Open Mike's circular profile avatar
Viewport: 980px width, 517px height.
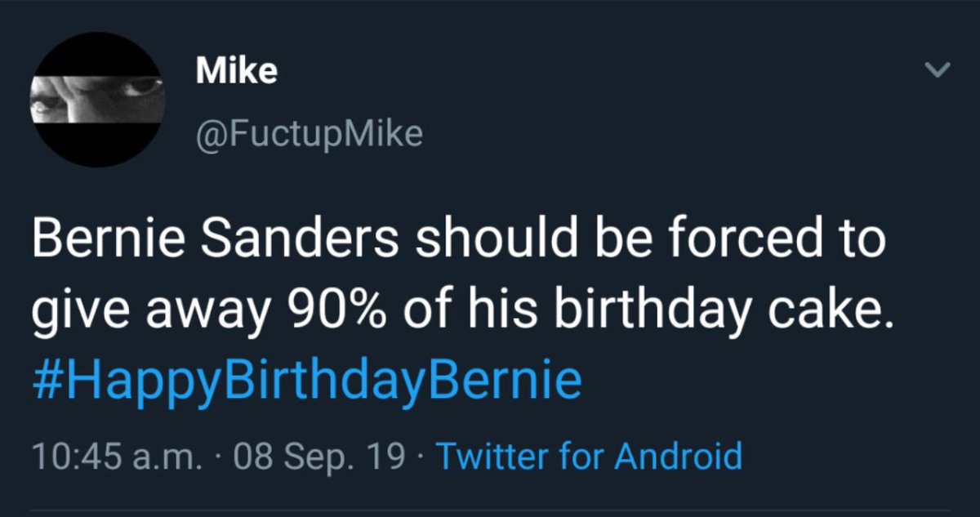click(98, 100)
